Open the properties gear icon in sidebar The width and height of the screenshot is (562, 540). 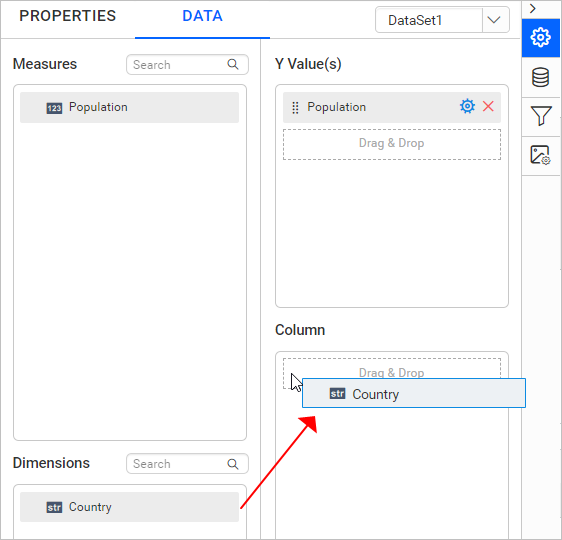[x=540, y=37]
